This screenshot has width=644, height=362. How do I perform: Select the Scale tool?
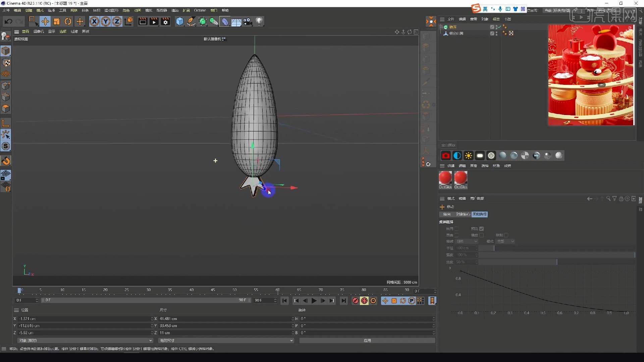click(x=56, y=21)
